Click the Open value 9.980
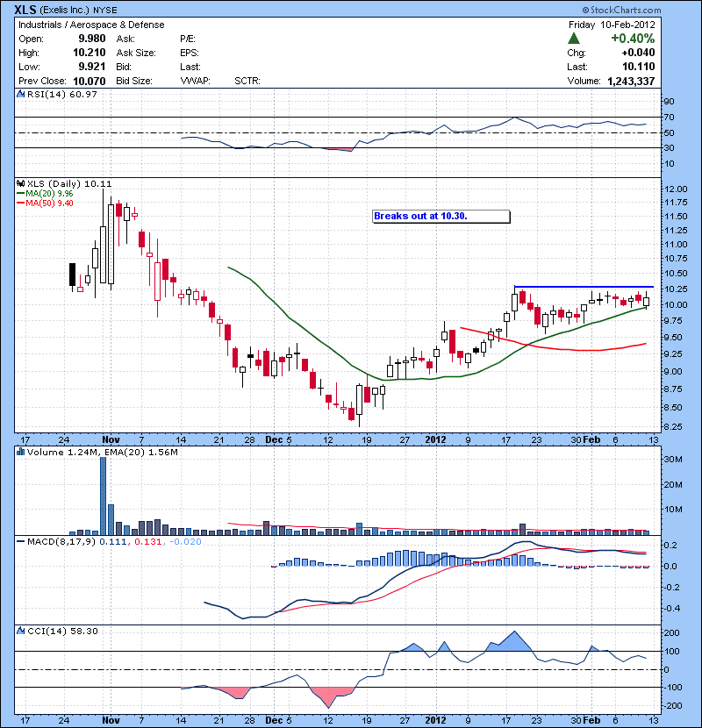The height and width of the screenshot is (728, 702). (x=92, y=39)
